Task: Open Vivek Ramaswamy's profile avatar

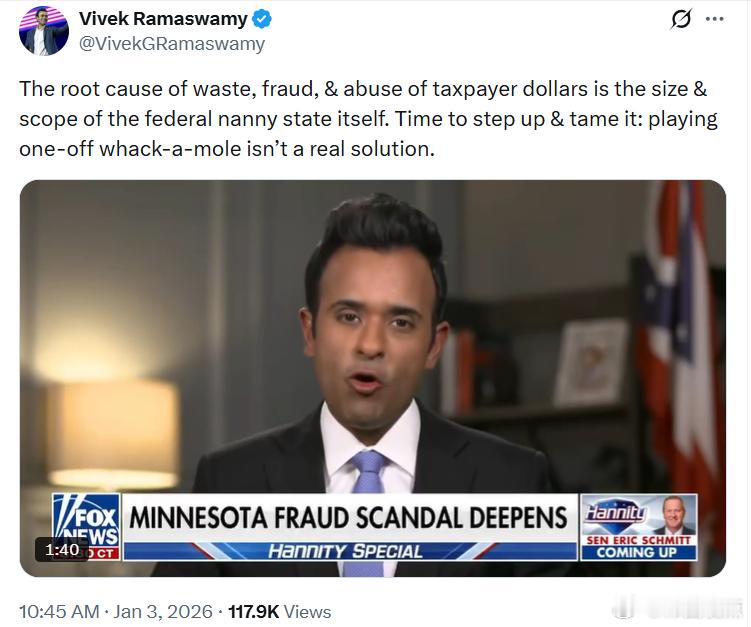Action: (x=44, y=31)
